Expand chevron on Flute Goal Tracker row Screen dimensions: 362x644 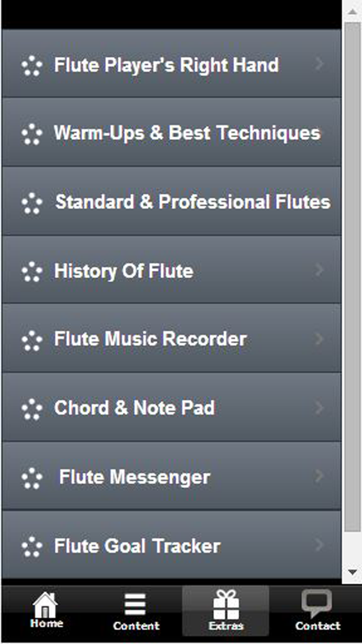tap(320, 545)
